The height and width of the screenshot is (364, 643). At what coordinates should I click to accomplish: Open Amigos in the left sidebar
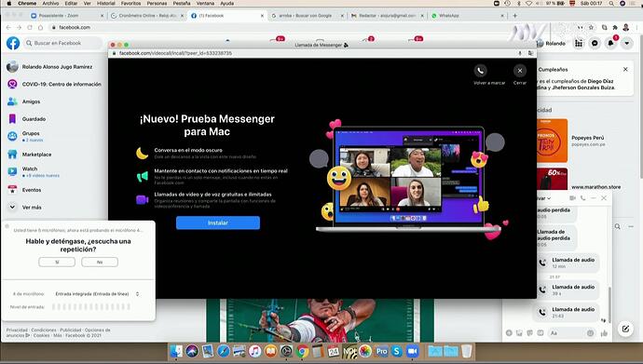click(24, 101)
